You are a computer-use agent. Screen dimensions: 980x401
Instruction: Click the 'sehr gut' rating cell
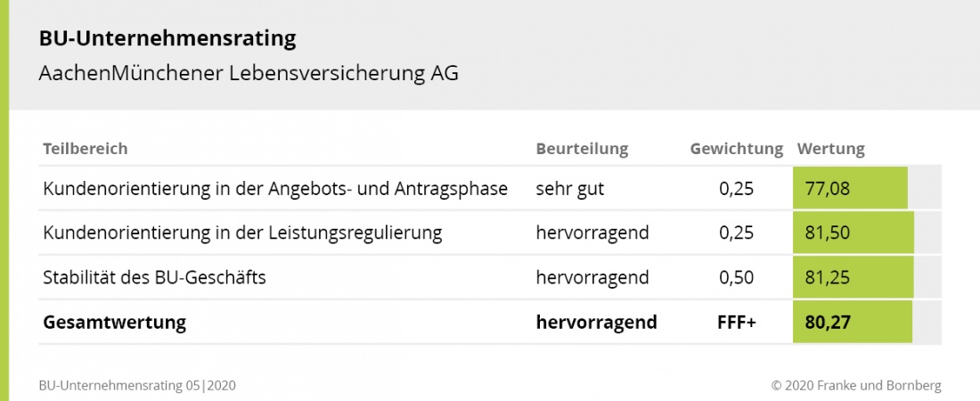pos(571,188)
